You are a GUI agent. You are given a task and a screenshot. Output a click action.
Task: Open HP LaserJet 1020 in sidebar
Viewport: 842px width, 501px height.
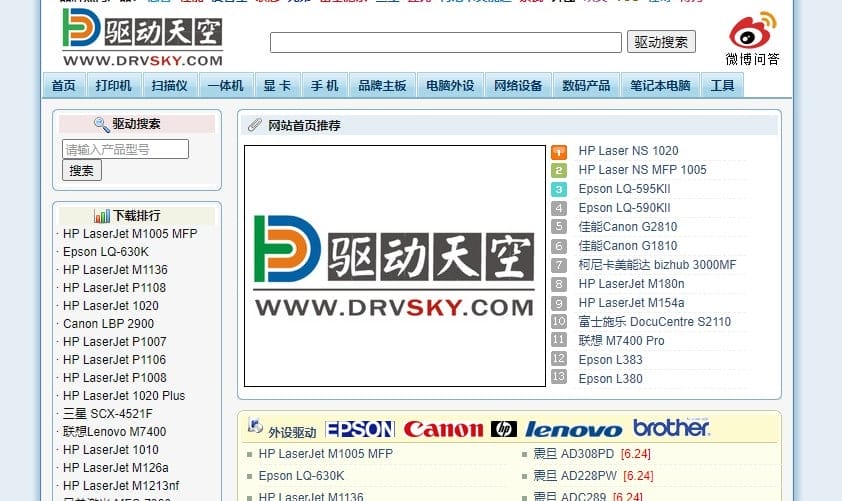pyautogui.click(x=111, y=306)
